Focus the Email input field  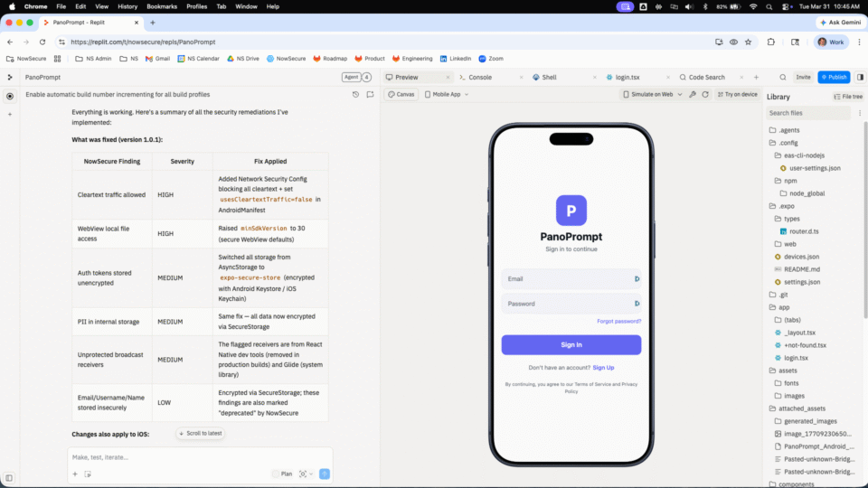tap(571, 279)
